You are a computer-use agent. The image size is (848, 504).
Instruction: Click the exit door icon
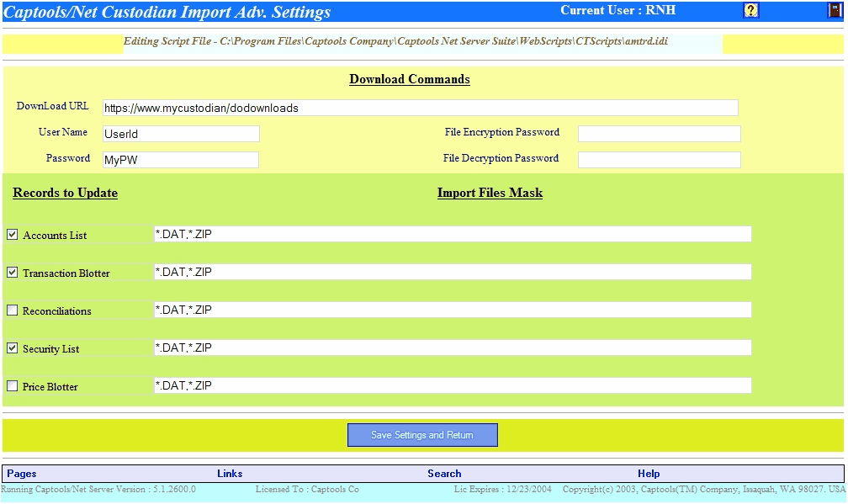(x=834, y=10)
